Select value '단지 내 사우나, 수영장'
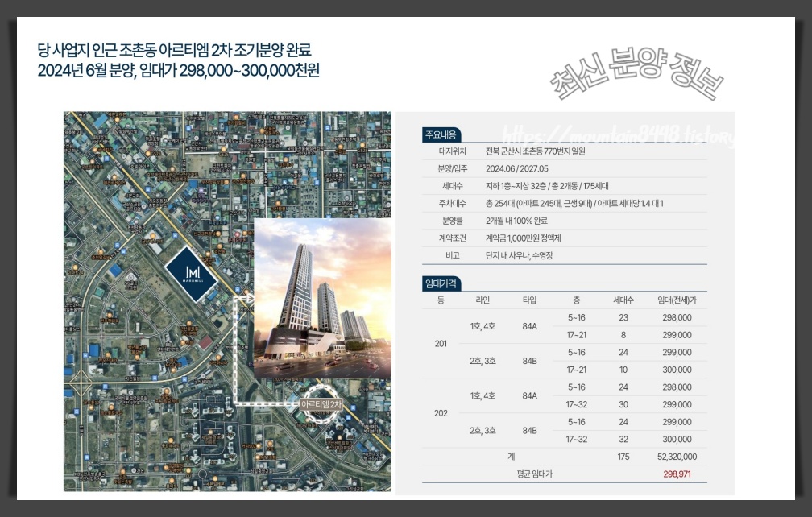The height and width of the screenshot is (517, 812). [x=519, y=255]
